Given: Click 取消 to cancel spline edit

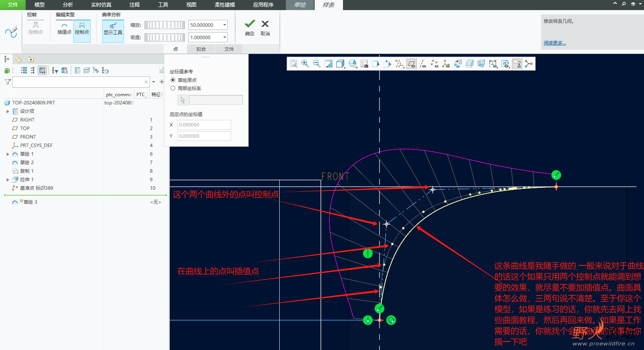Looking at the screenshot, I should click(x=265, y=28).
